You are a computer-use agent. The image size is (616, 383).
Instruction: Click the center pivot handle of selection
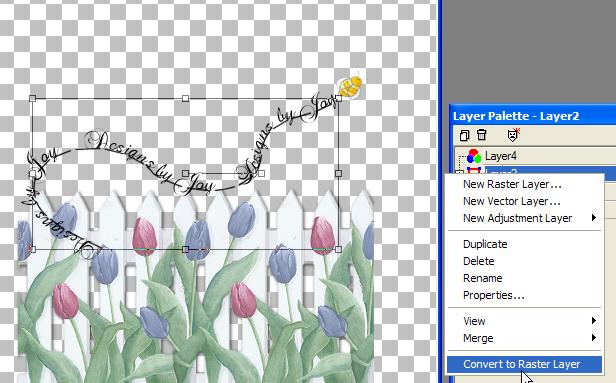point(185,173)
